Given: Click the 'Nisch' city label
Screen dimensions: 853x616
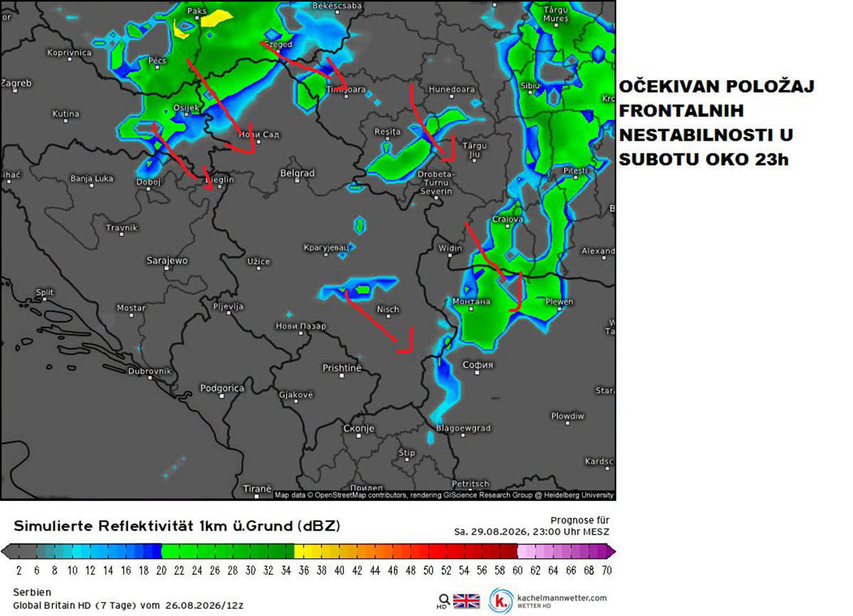Looking at the screenshot, I should coord(388,309).
